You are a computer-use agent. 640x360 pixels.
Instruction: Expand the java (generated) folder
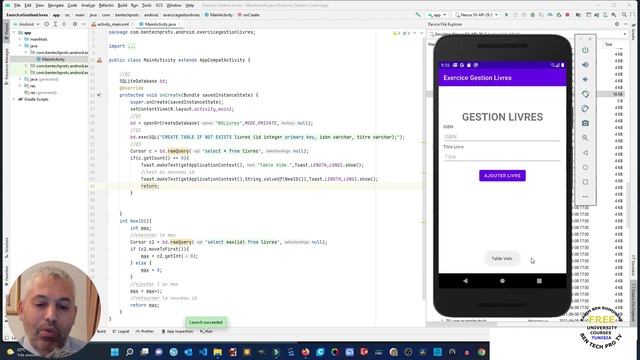click(20, 79)
